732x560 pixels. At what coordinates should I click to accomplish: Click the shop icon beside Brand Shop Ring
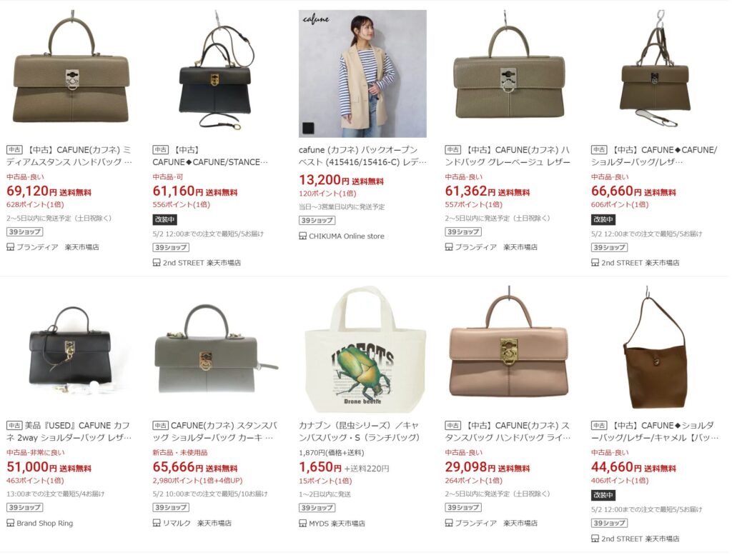tap(10, 523)
